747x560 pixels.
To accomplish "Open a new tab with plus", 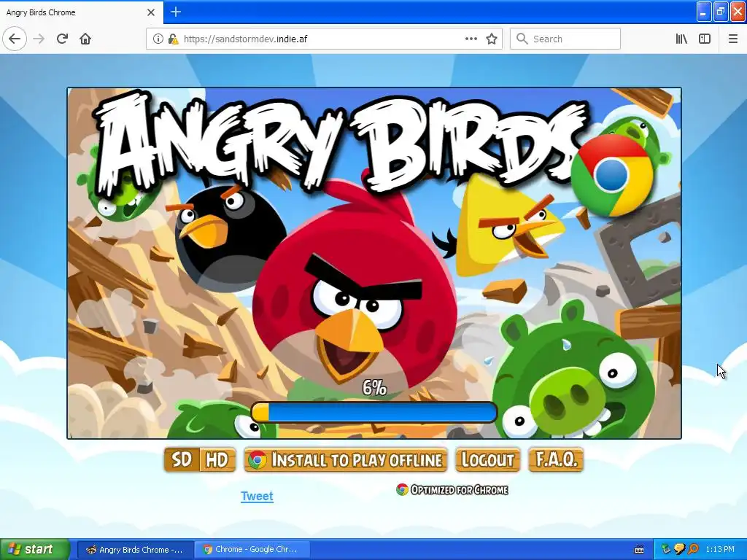I will [x=176, y=12].
